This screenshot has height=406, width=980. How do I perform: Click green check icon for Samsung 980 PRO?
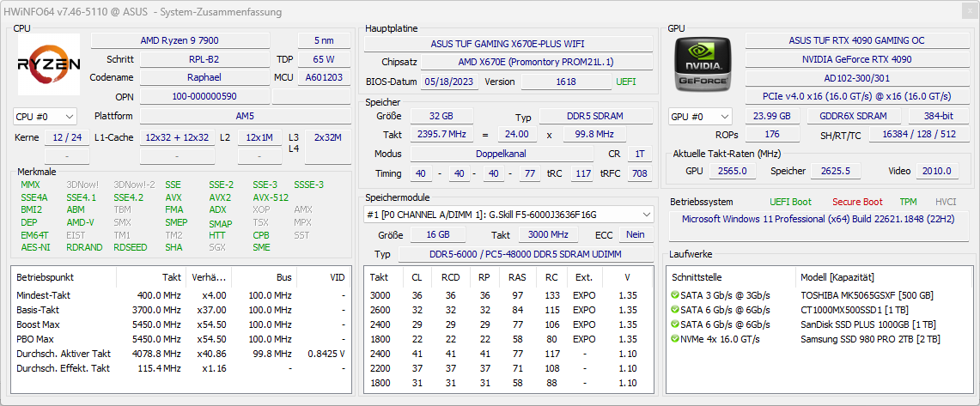point(674,338)
